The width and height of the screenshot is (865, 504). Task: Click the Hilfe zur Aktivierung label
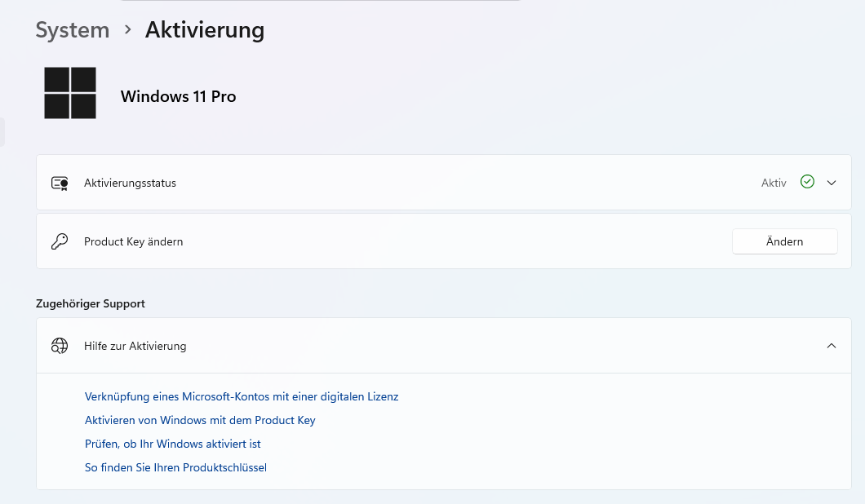[135, 346]
